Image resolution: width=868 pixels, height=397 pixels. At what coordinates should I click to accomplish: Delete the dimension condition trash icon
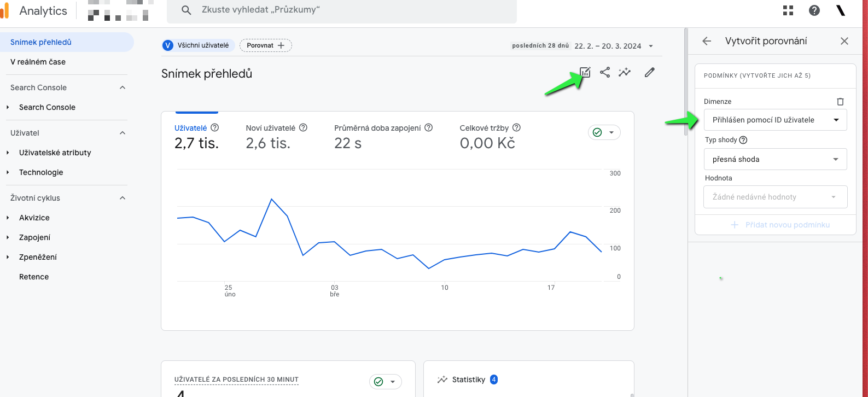click(x=841, y=102)
